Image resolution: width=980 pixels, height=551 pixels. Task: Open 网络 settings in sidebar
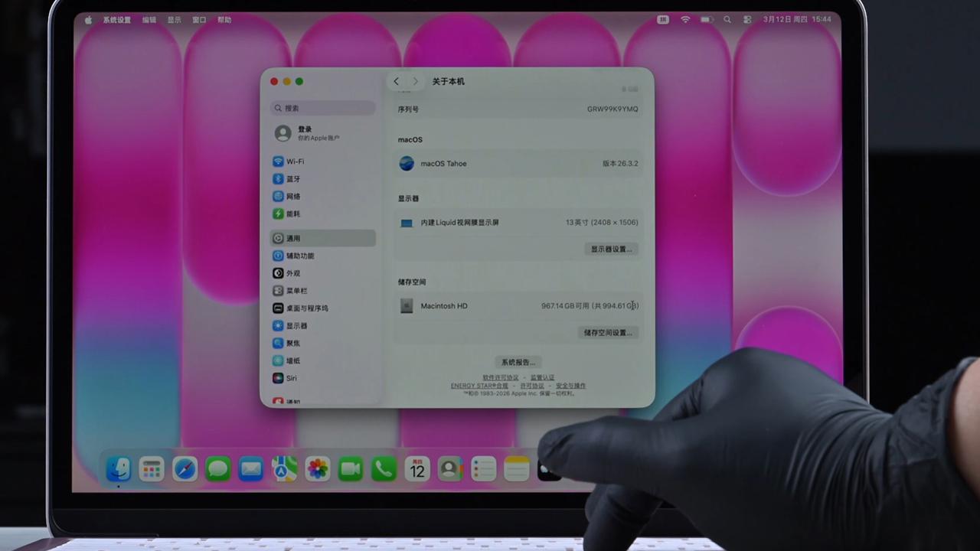(323, 197)
